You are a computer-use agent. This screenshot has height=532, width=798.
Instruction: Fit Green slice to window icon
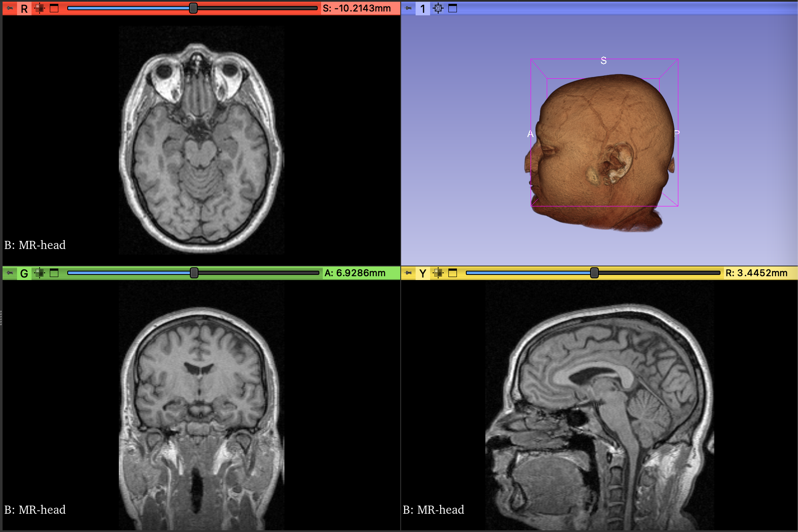(40, 273)
